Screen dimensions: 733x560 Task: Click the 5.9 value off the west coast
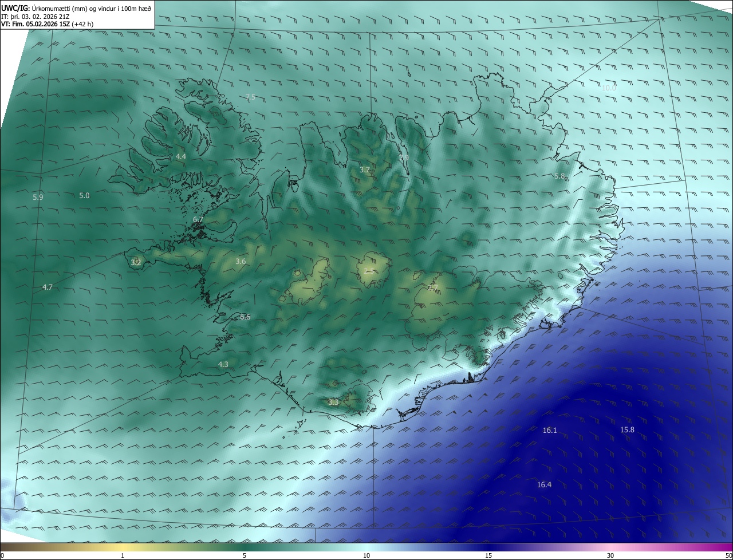38,198
